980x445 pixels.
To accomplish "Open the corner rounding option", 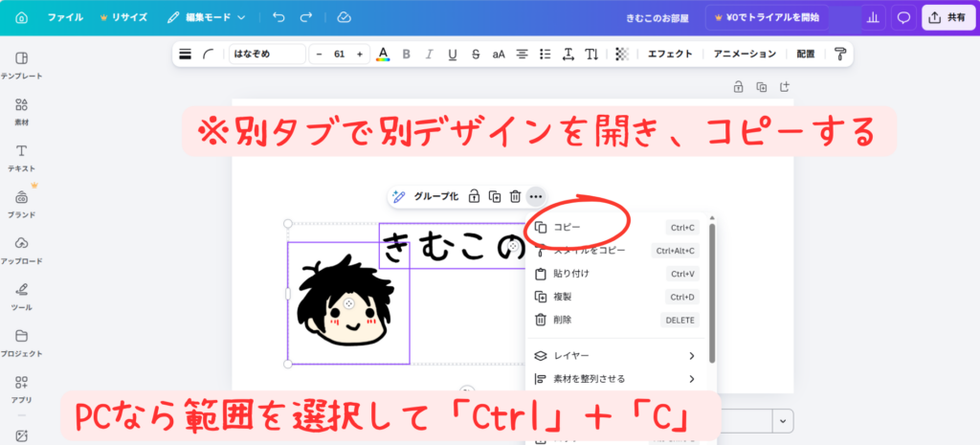I will 208,54.
